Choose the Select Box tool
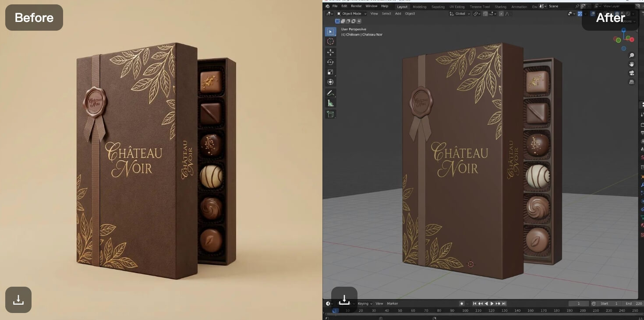 point(330,31)
